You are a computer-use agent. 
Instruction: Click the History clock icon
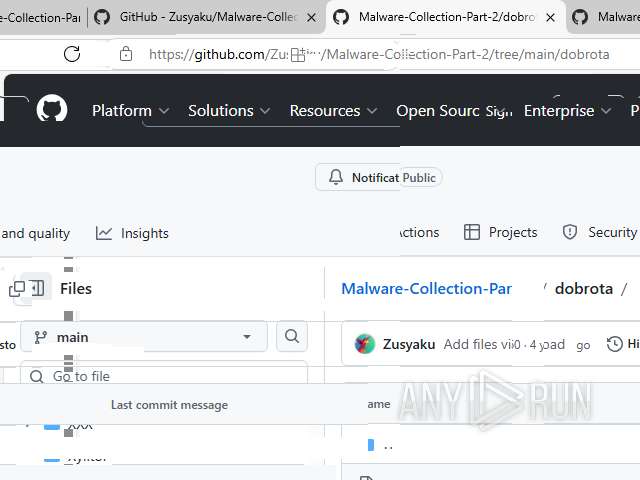point(614,344)
